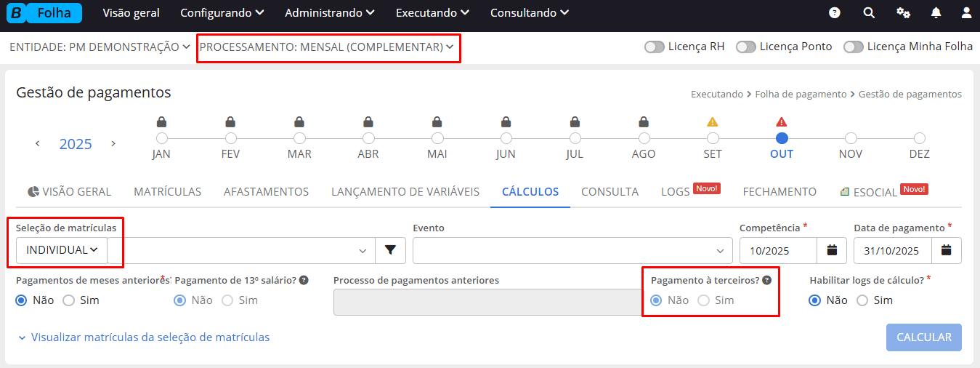Click the Executando breadcrumb link
Screen dimensions: 980x368
[717, 94]
